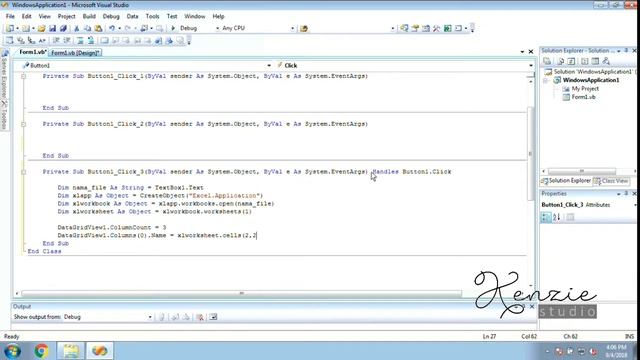The height and width of the screenshot is (360, 640).
Task: Click the Copy toolbar icon
Action: (87, 28)
